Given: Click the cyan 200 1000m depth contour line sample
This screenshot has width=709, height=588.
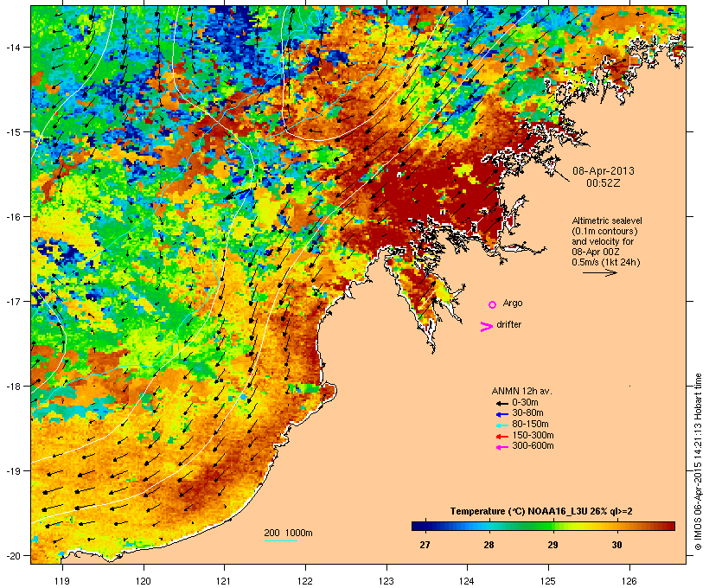Looking at the screenshot, I should point(280,540).
